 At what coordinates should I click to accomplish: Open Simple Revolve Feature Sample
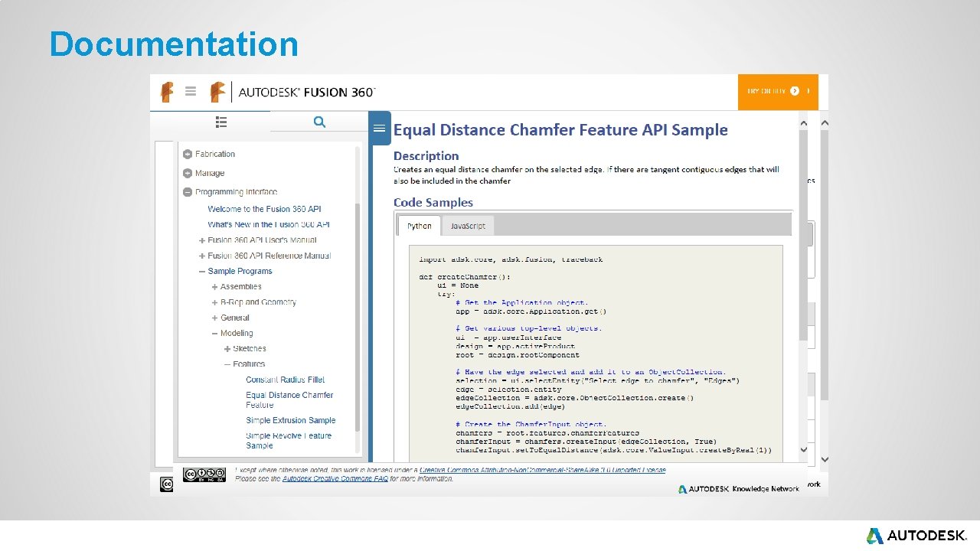point(289,440)
